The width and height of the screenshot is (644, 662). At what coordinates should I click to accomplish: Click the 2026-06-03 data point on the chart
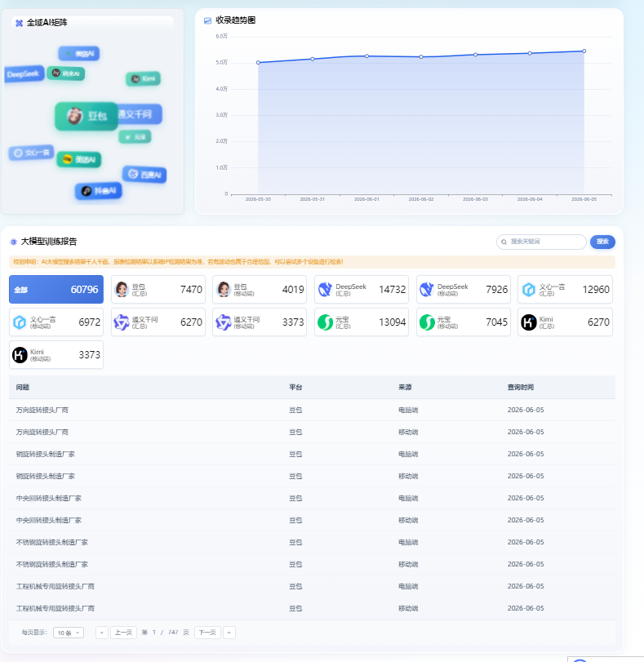pos(476,55)
